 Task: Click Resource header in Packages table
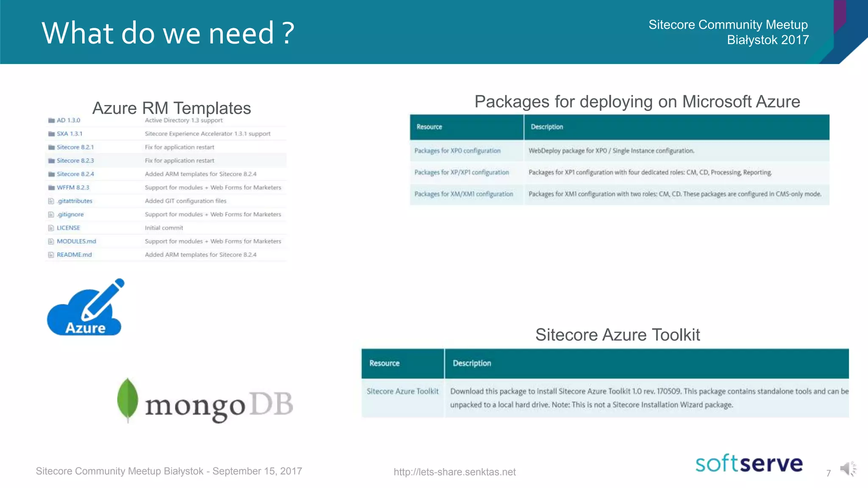click(429, 127)
